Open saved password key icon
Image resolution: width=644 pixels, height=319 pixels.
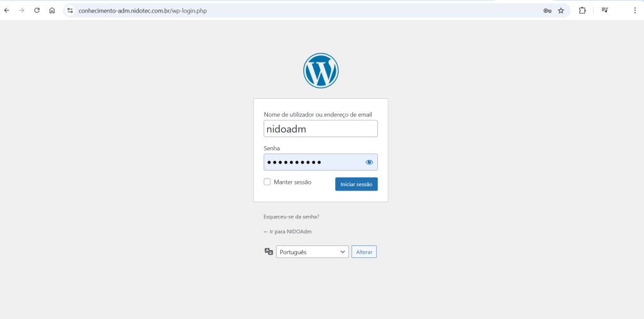pos(547,11)
